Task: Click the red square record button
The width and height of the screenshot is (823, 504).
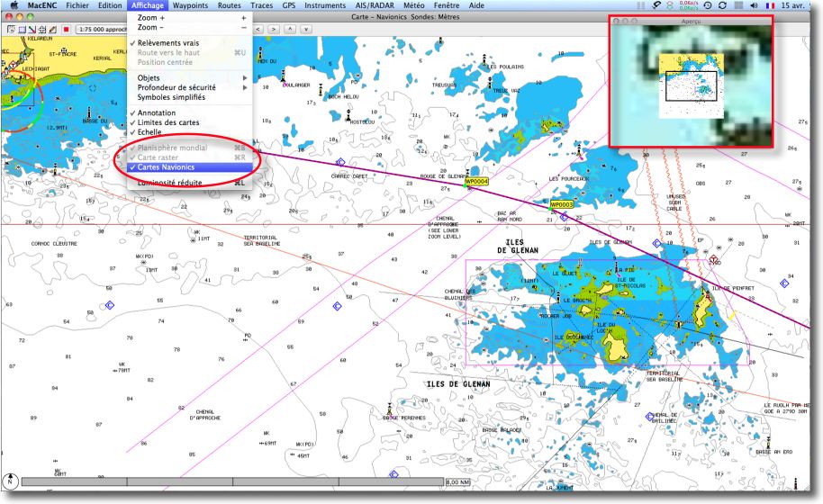Action: click(66, 30)
